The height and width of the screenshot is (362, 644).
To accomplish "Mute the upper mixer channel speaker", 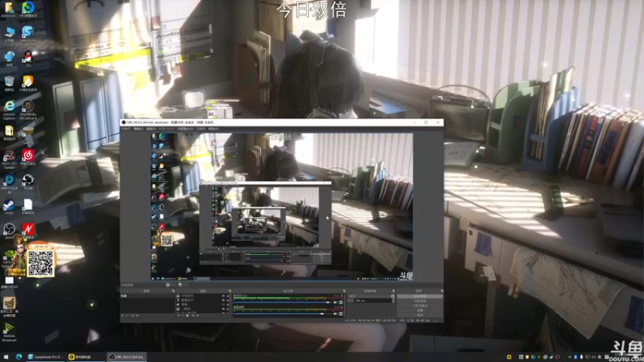I will pyautogui.click(x=336, y=302).
